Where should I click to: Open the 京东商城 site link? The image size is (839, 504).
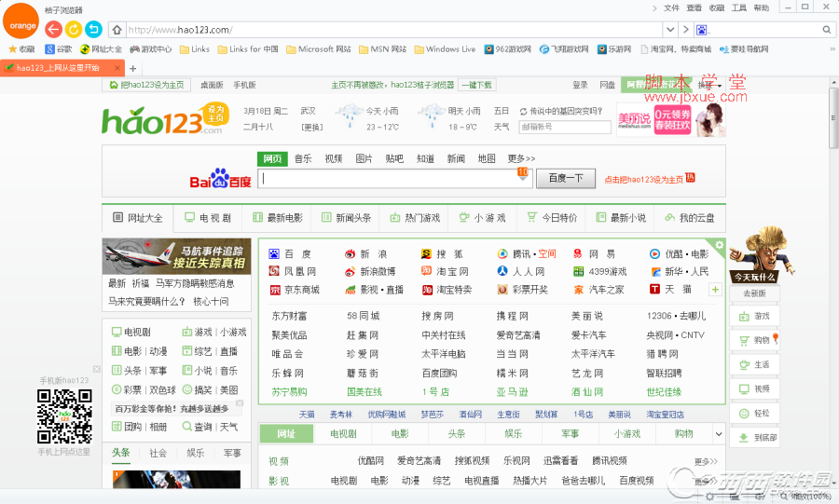coord(295,290)
